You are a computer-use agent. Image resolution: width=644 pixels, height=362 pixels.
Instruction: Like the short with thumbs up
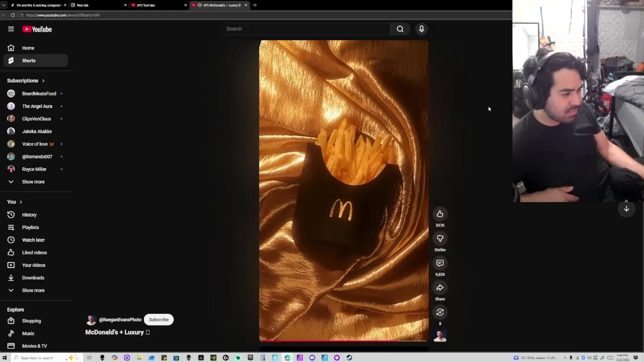point(440,214)
